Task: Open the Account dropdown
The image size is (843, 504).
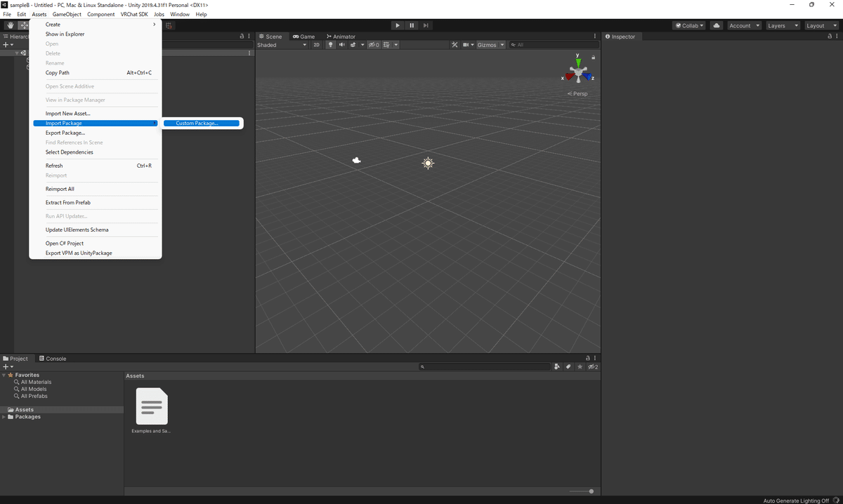Action: [744, 25]
